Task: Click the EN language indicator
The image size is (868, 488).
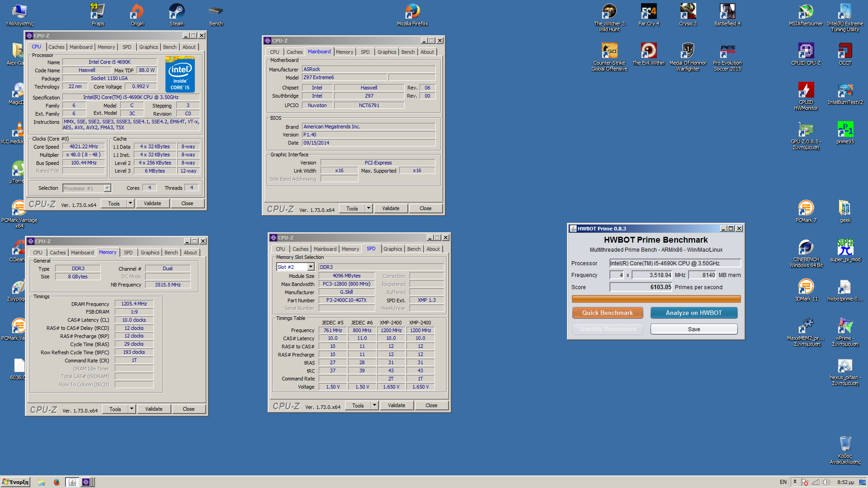Action: pyautogui.click(x=783, y=482)
